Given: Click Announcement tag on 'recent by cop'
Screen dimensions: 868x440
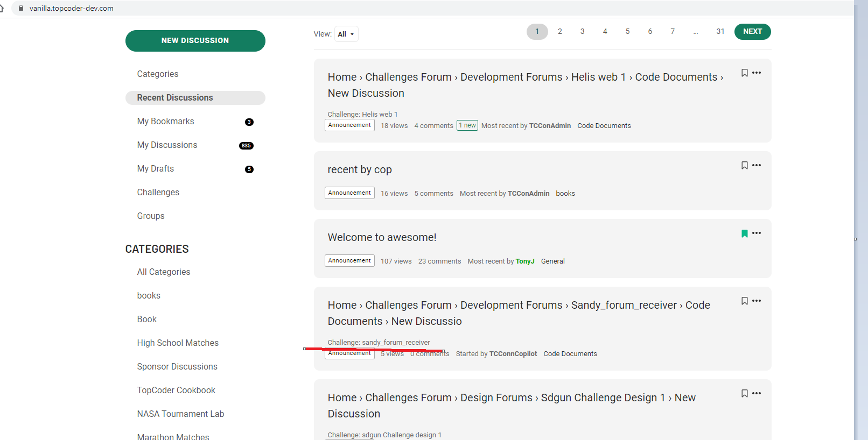Looking at the screenshot, I should point(349,193).
